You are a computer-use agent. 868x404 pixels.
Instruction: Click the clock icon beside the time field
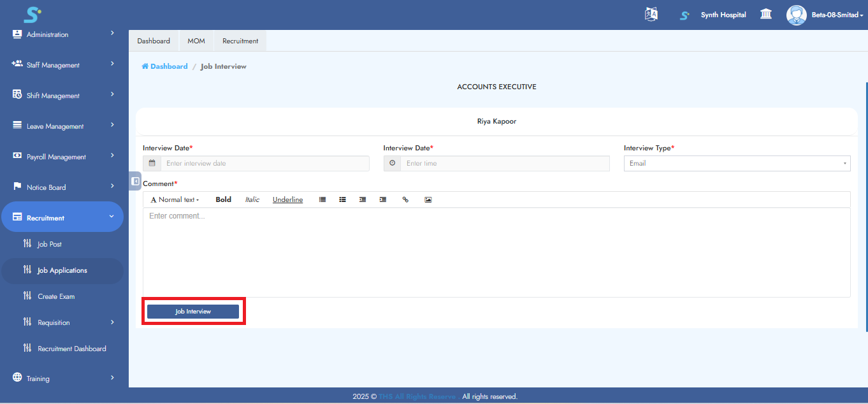tap(391, 163)
